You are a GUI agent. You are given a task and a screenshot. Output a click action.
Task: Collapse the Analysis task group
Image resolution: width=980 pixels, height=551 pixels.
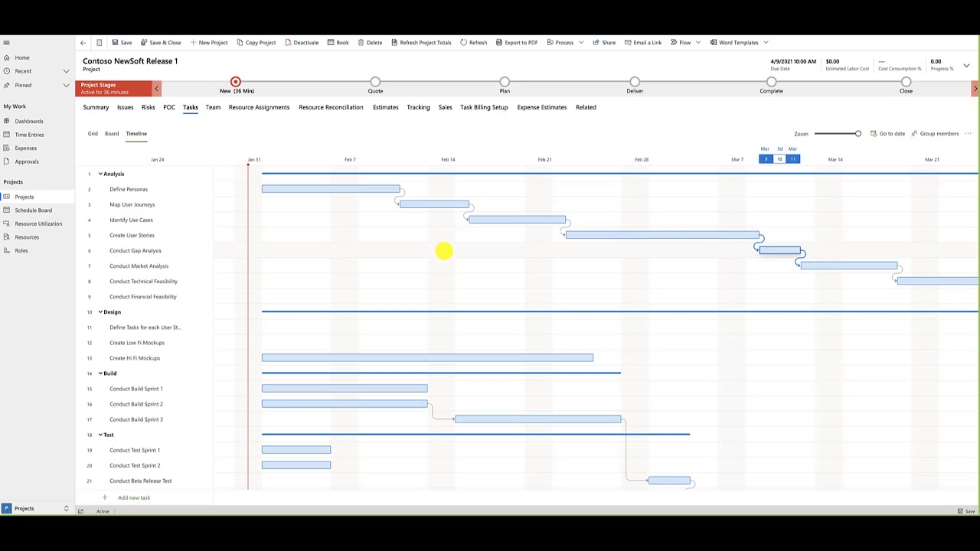pos(100,174)
